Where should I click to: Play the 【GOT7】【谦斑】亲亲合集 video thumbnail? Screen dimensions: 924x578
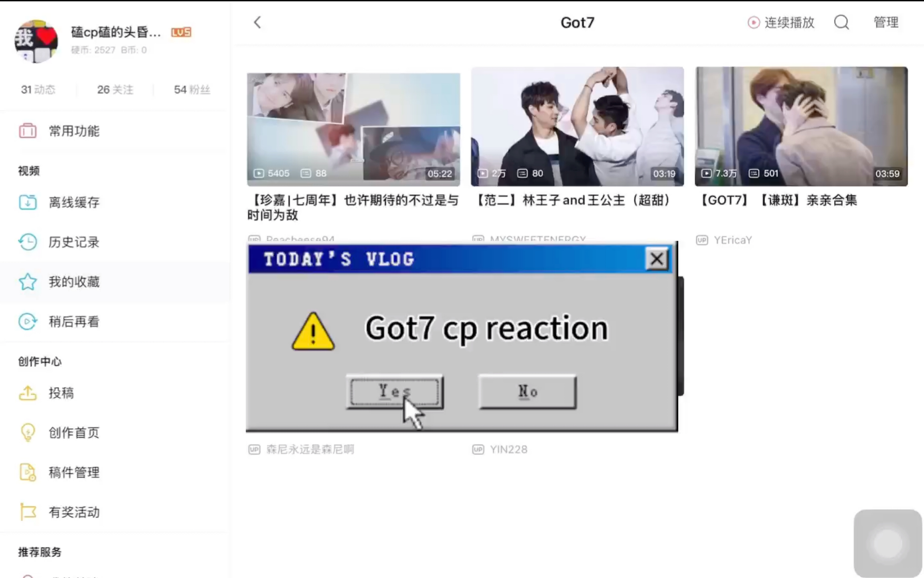click(x=801, y=126)
